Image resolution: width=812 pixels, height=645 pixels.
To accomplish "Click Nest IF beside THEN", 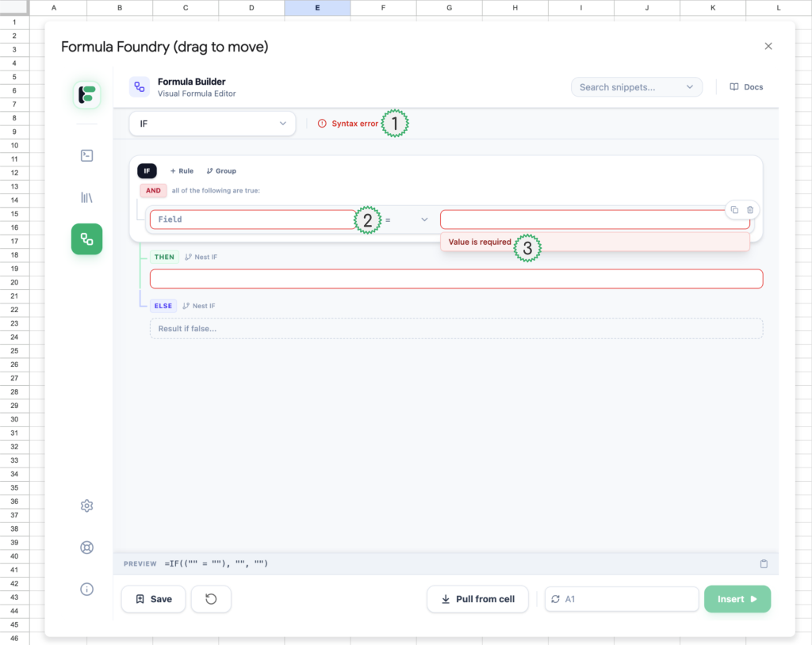I will pos(200,257).
